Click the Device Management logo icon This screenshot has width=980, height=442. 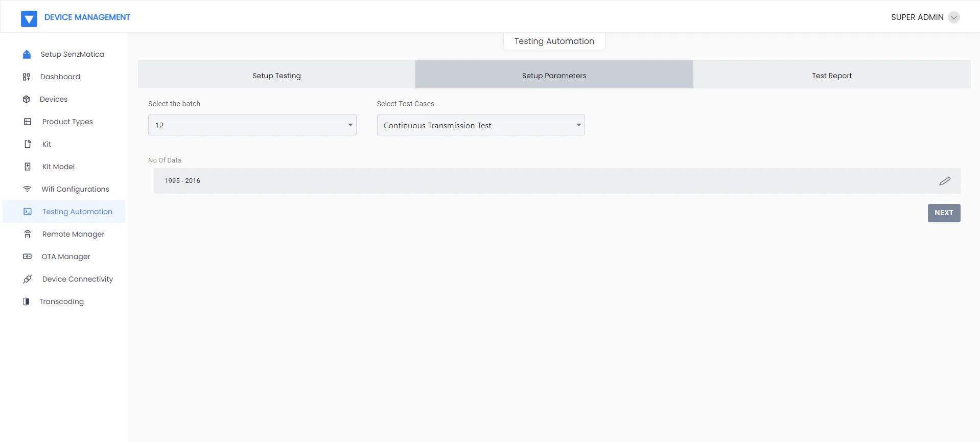tap(29, 19)
